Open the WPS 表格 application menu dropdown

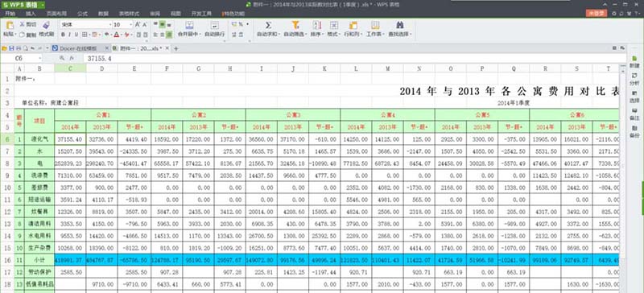click(43, 5)
